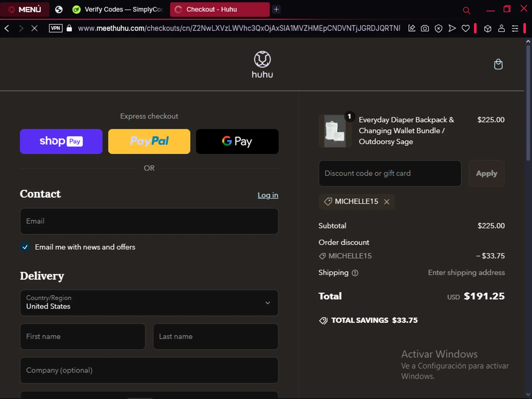Click the -$33.75 discount amount
The width and height of the screenshot is (532, 399).
[491, 256]
